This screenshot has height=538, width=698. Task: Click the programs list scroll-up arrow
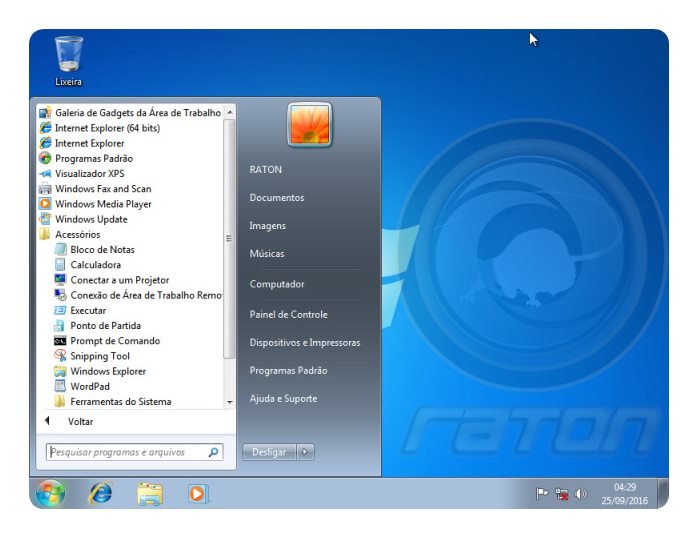click(230, 112)
